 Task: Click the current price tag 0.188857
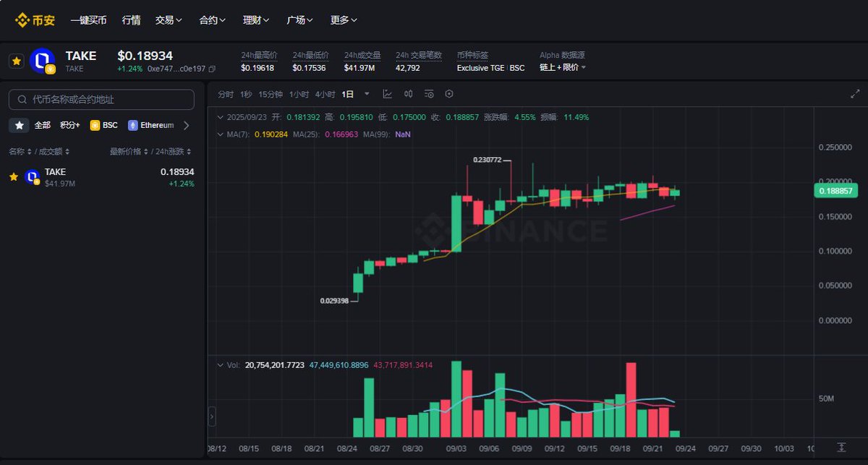pyautogui.click(x=836, y=191)
